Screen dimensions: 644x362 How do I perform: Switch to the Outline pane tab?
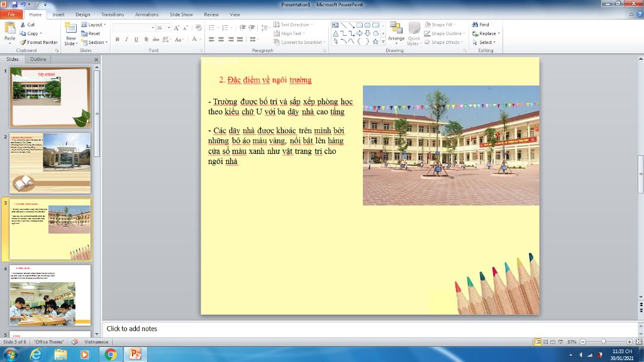pyautogui.click(x=38, y=59)
